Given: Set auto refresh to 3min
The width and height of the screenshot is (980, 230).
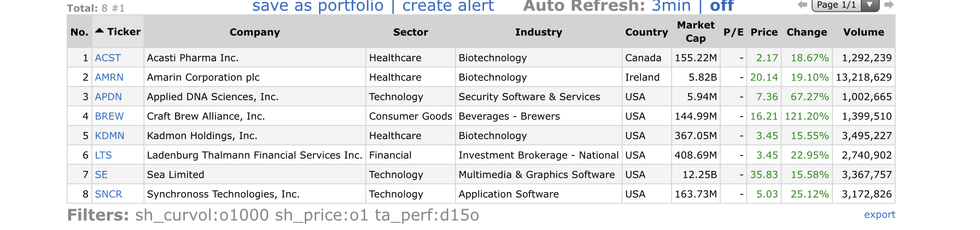Looking at the screenshot, I should pyautogui.click(x=672, y=6).
